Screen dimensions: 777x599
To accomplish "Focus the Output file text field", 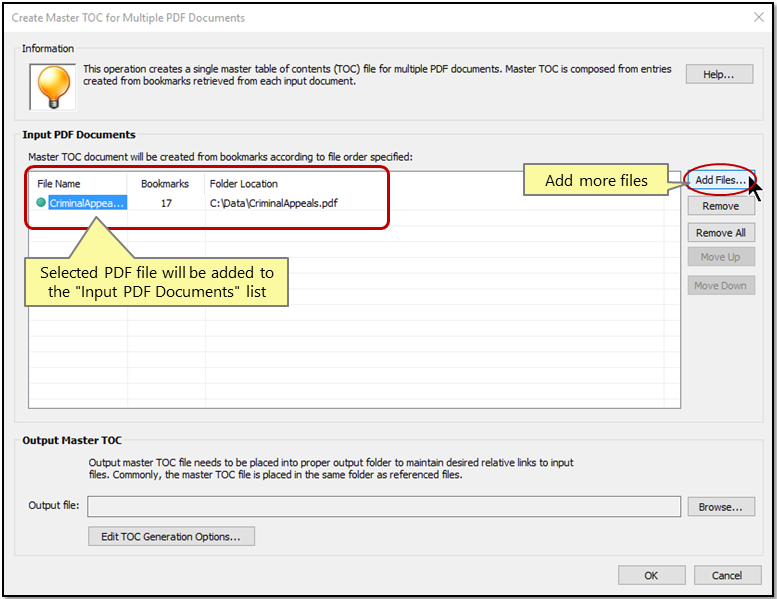I will click(x=384, y=506).
